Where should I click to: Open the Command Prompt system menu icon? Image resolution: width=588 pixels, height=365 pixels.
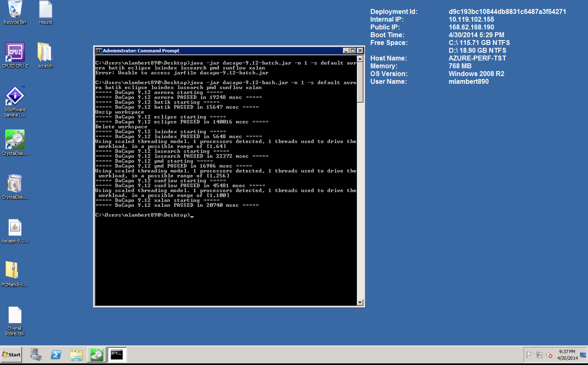pyautogui.click(x=98, y=51)
